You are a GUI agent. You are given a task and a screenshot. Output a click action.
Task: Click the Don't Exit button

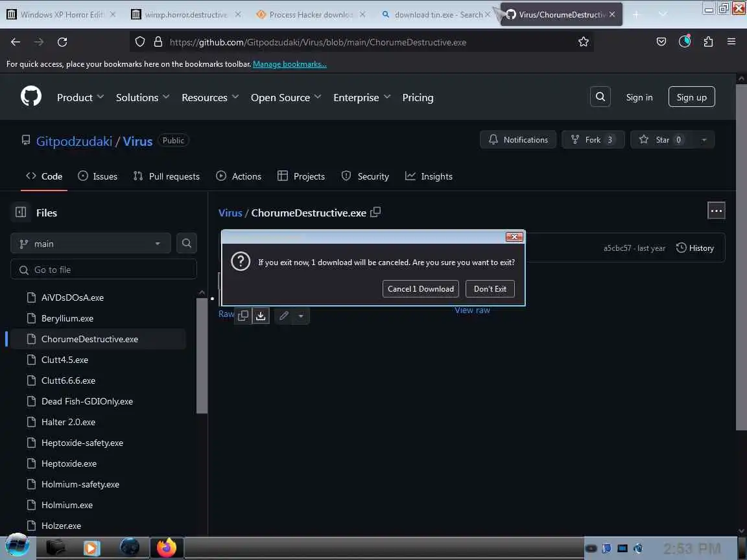[x=490, y=288]
